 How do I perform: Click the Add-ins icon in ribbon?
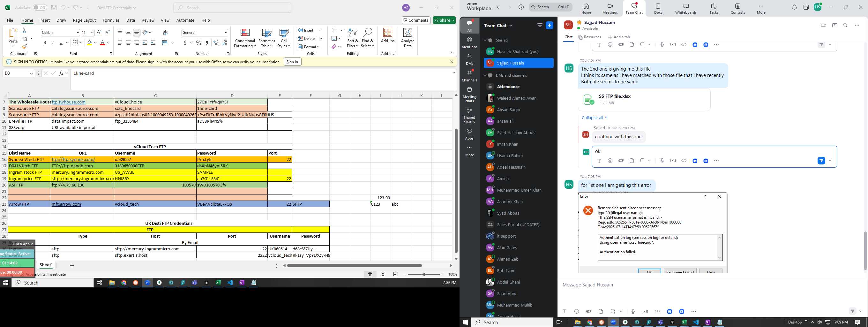click(387, 35)
